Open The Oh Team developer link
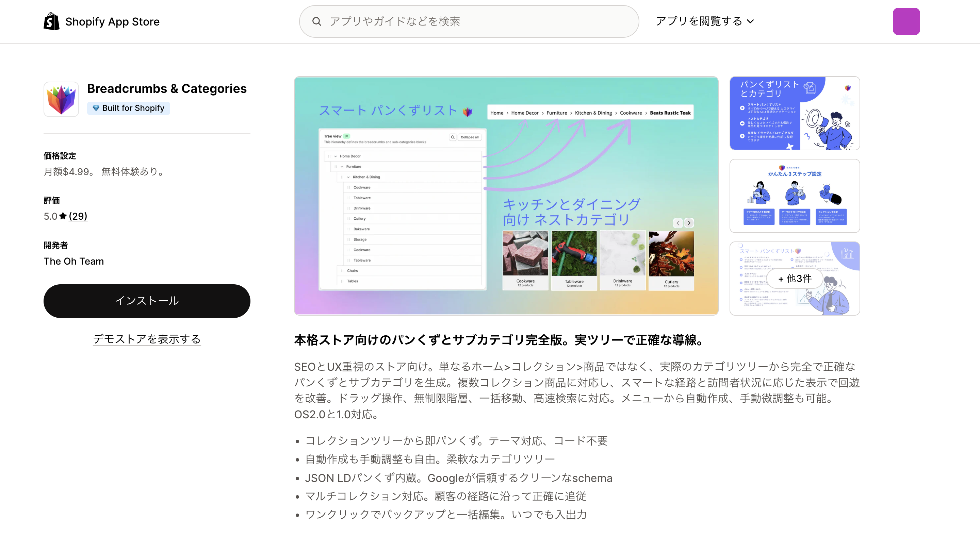Viewport: 980px width, 536px height. pos(74,261)
